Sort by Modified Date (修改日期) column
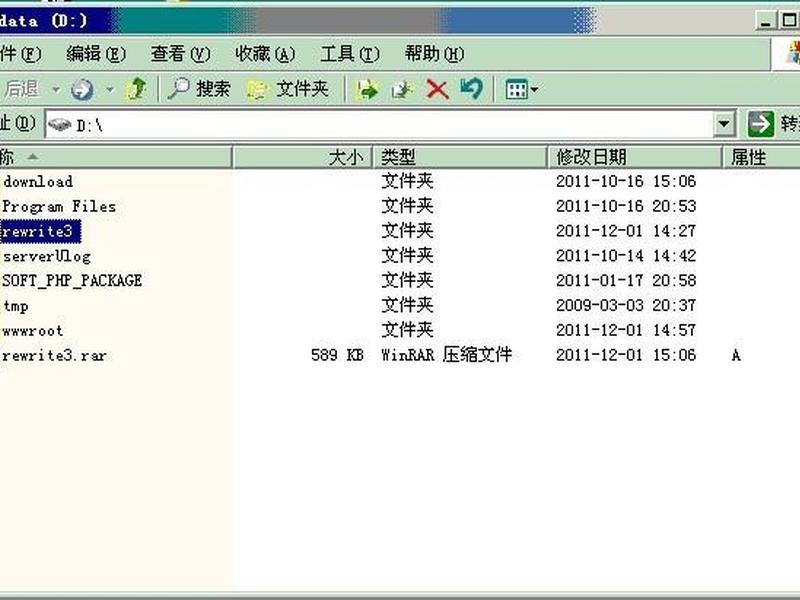Viewport: 800px width, 600px height. click(x=635, y=157)
